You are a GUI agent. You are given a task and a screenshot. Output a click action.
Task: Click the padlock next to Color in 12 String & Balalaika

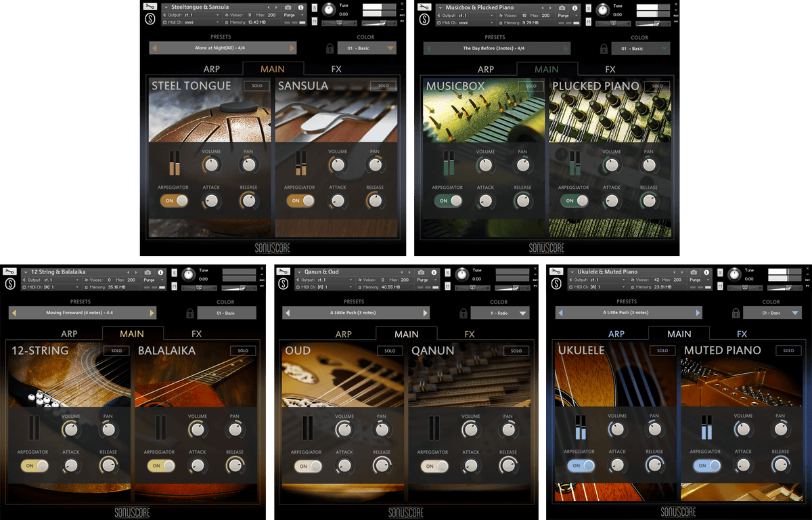190,313
